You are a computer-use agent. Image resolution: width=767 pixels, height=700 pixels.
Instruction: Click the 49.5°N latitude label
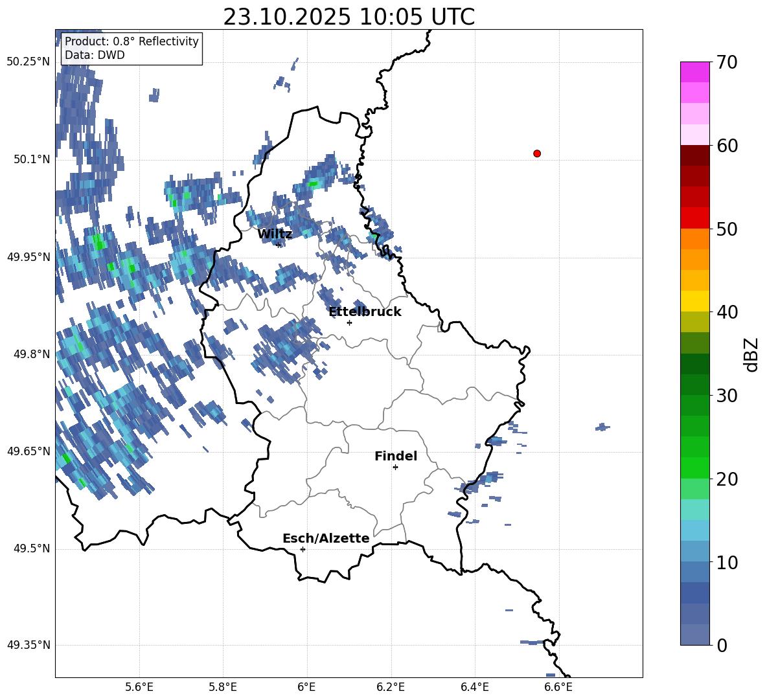[x=32, y=548]
